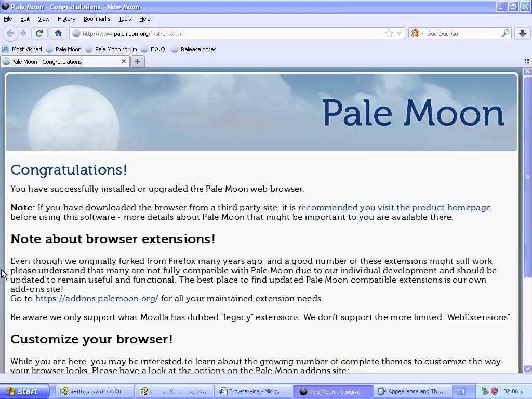Follow the recommended product homepage link
532x399 pixels.
pos(394,207)
